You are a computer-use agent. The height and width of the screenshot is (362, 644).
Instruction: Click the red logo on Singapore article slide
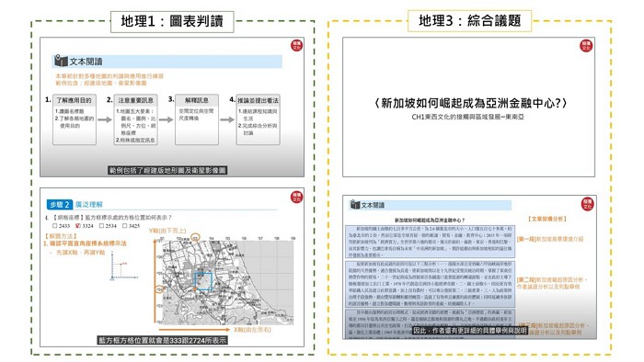(587, 204)
